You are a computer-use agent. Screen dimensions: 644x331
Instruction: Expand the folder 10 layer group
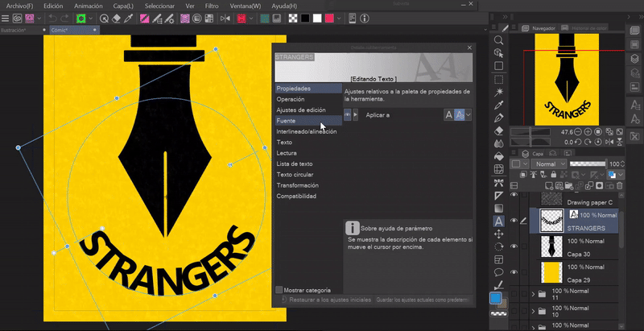point(533,311)
